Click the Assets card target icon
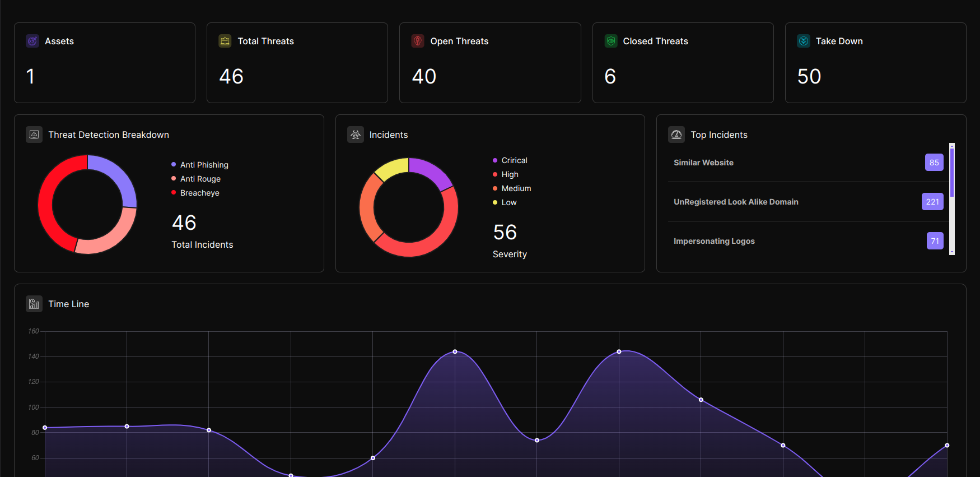This screenshot has height=477, width=980. pos(32,41)
